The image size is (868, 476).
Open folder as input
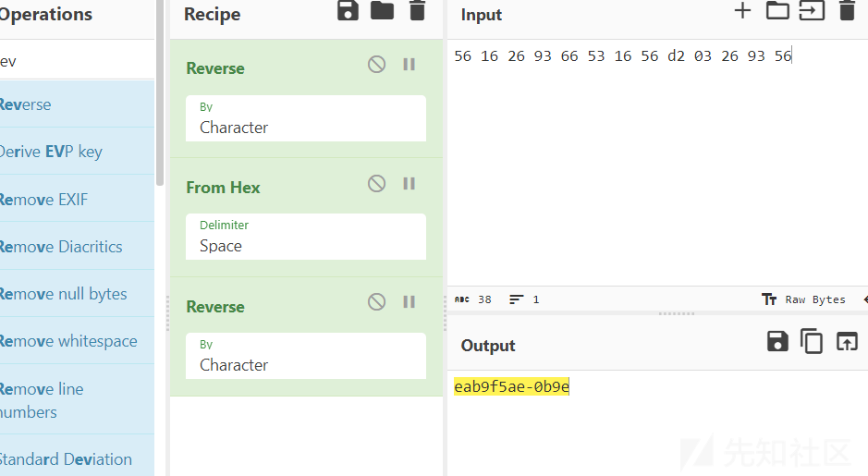(777, 10)
